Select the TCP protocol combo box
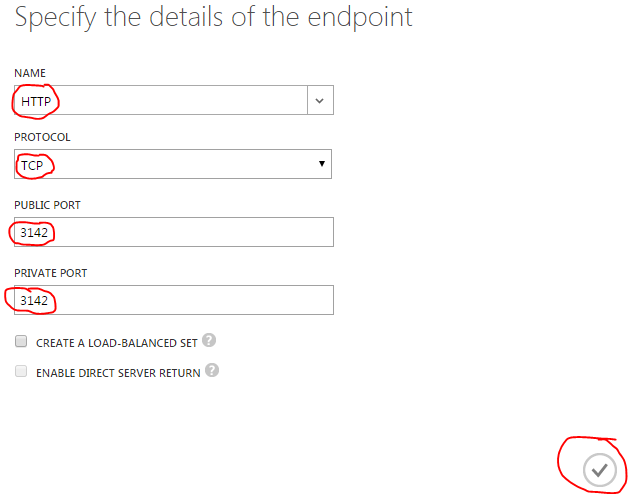The height and width of the screenshot is (504, 634). coord(173,164)
